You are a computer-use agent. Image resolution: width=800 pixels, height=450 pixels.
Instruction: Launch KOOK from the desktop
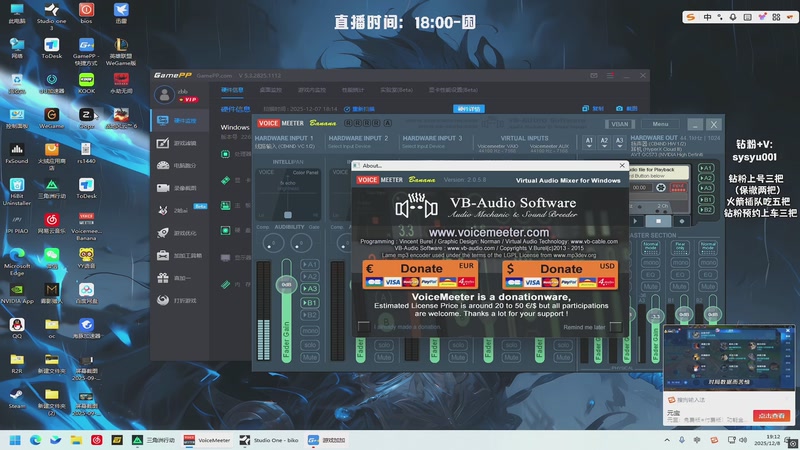pyautogui.click(x=86, y=83)
